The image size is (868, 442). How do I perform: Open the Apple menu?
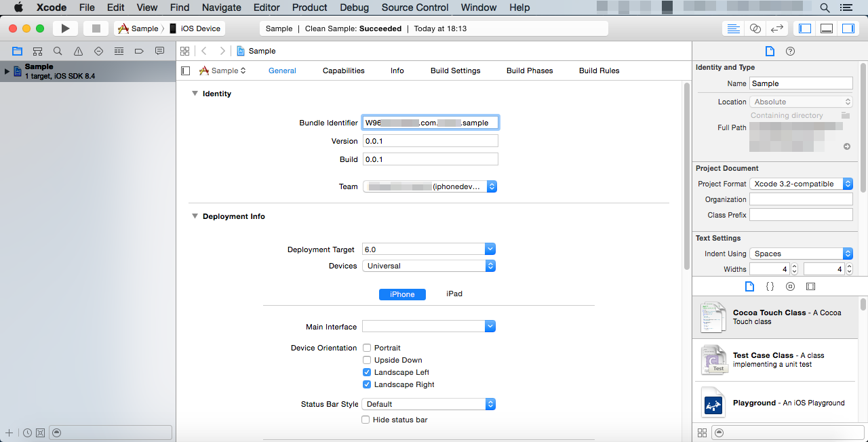coord(18,7)
